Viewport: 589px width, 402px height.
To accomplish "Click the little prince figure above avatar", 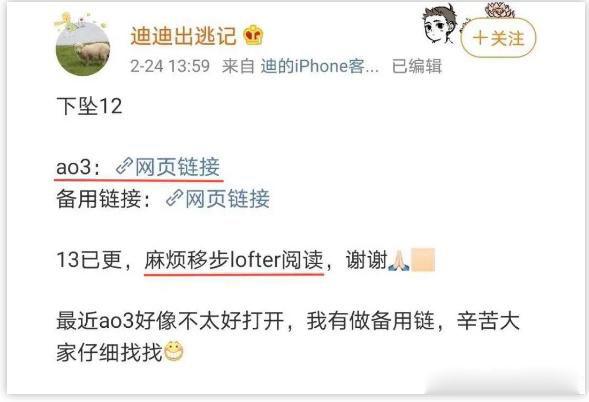I will click(67, 21).
